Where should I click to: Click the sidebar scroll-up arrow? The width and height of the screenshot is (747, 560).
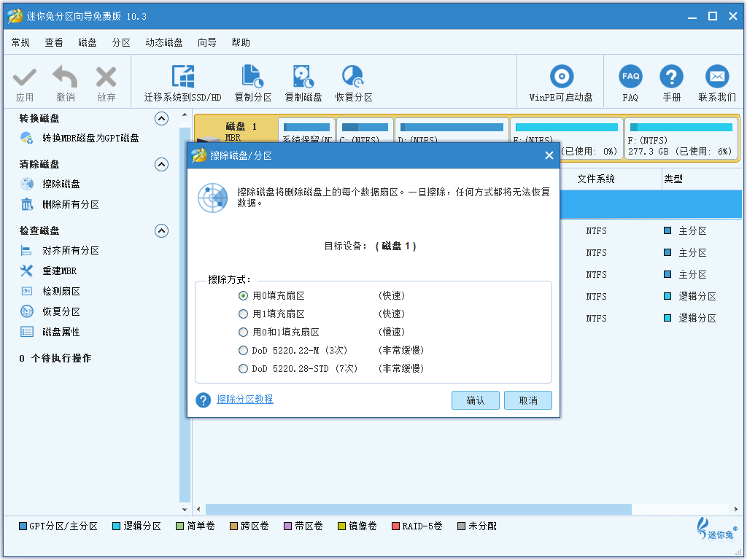click(x=185, y=116)
